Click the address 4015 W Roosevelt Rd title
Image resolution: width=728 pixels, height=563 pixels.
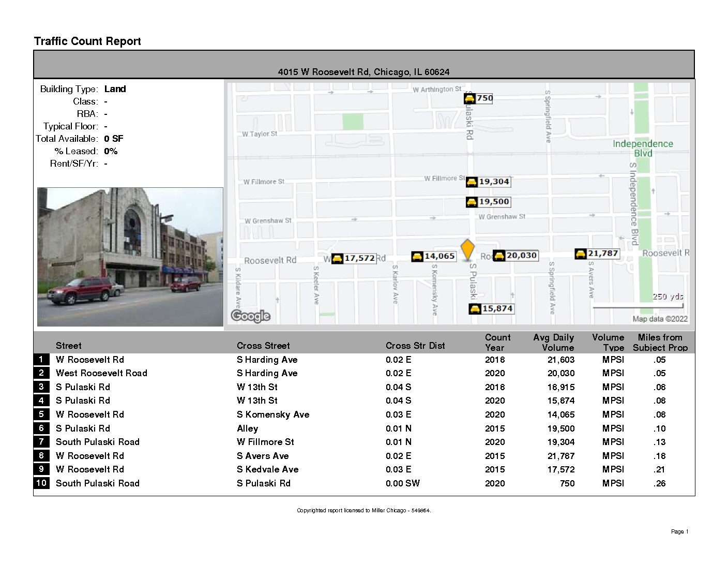coord(363,72)
